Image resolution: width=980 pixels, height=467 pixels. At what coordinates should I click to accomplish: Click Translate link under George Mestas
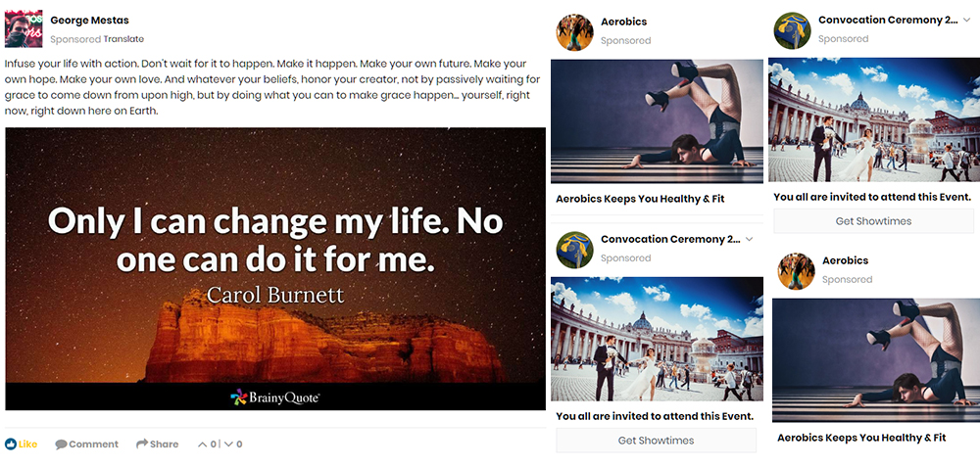coord(123,39)
